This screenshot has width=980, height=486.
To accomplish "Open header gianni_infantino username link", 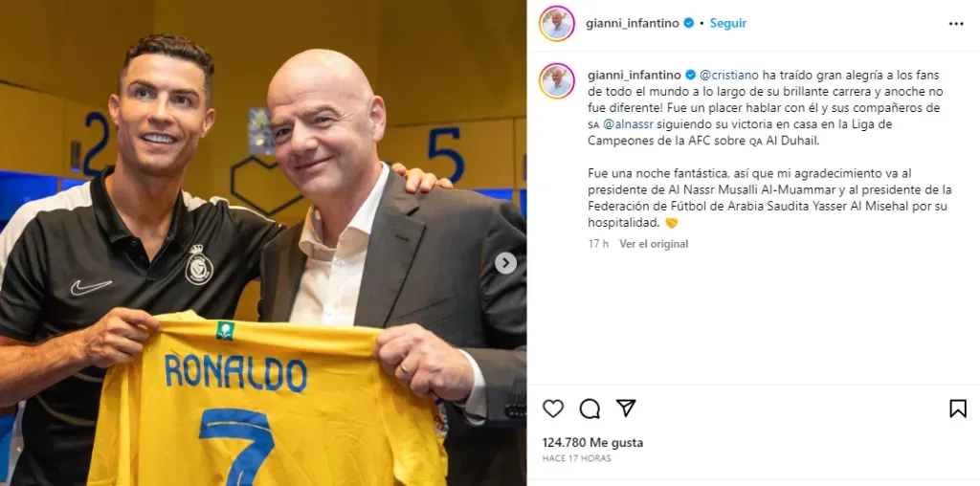I will tap(633, 24).
